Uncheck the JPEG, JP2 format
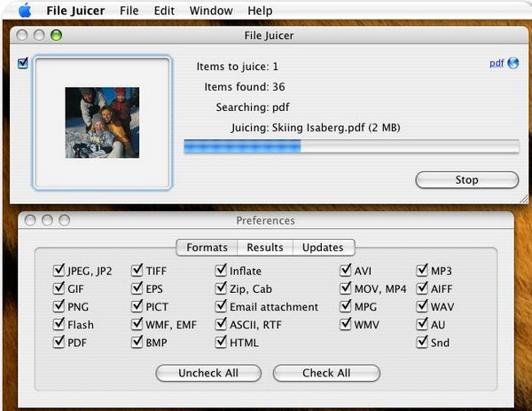Image resolution: width=532 pixels, height=411 pixels. coord(59,271)
